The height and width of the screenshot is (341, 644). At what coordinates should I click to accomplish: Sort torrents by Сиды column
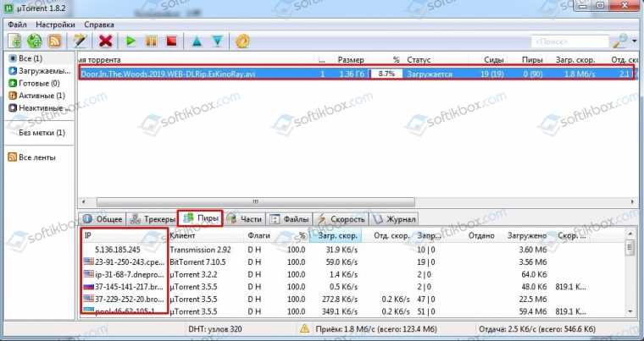pos(494,60)
